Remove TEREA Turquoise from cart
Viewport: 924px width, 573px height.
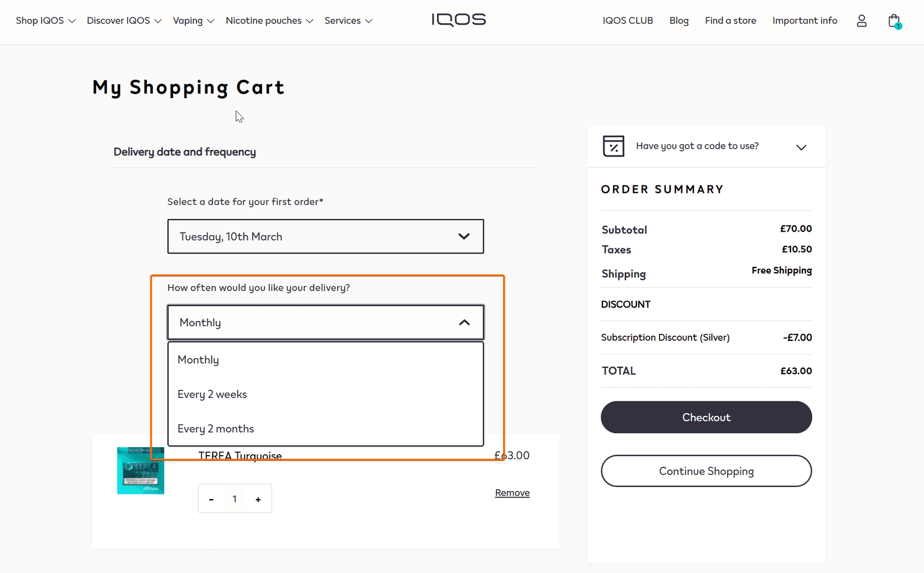[x=512, y=493]
